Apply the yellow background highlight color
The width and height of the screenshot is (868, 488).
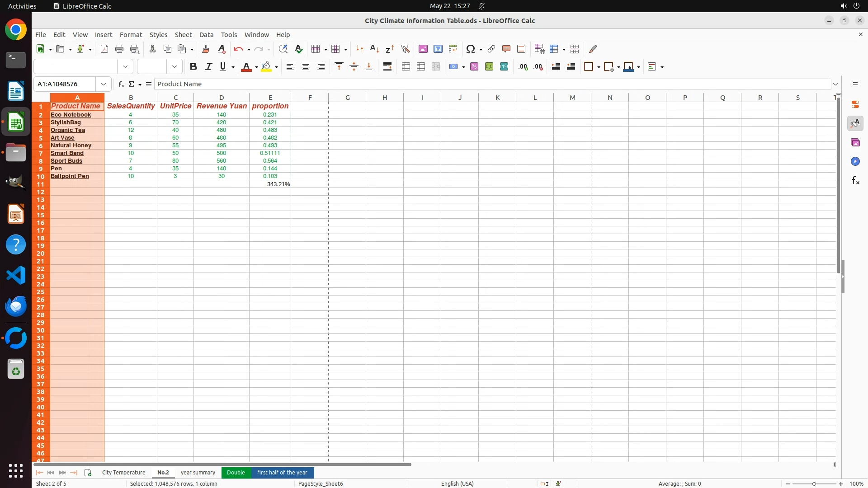[x=266, y=67]
